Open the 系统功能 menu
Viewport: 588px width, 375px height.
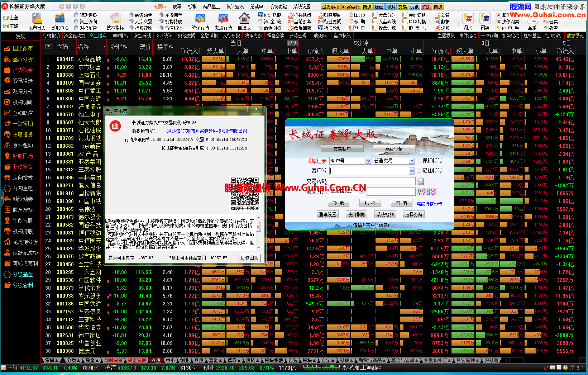[x=278, y=6]
